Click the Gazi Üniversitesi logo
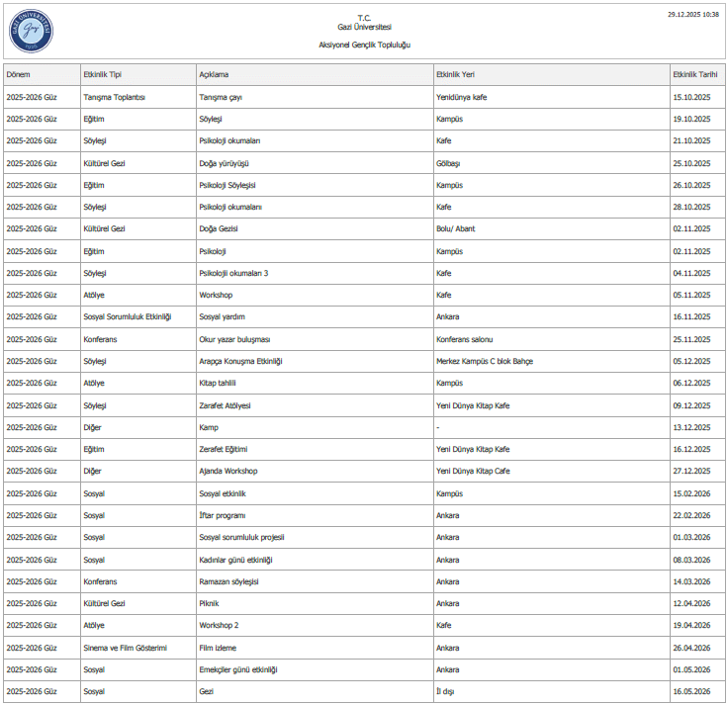 31,31
